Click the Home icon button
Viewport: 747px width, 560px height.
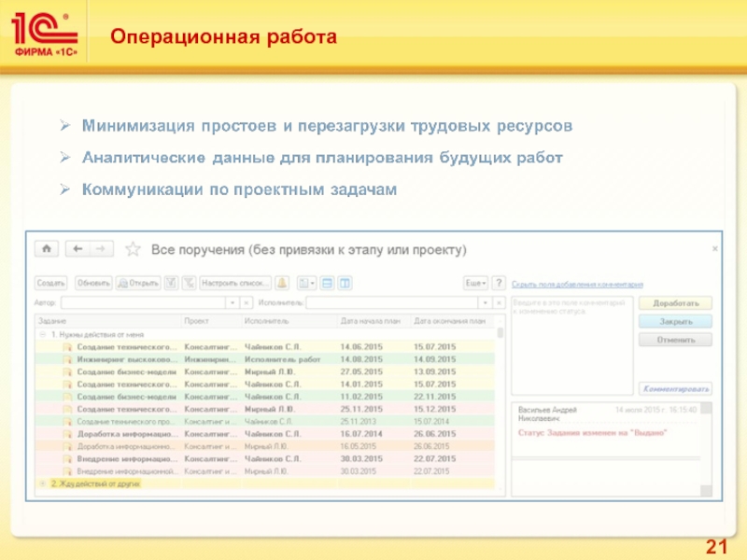[46, 249]
